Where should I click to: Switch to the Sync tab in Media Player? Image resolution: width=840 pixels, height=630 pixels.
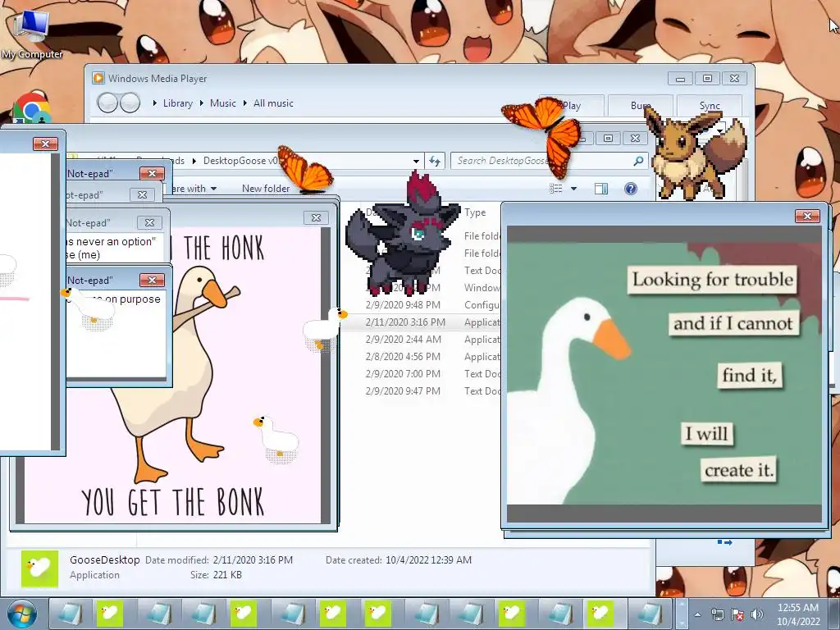coord(710,106)
